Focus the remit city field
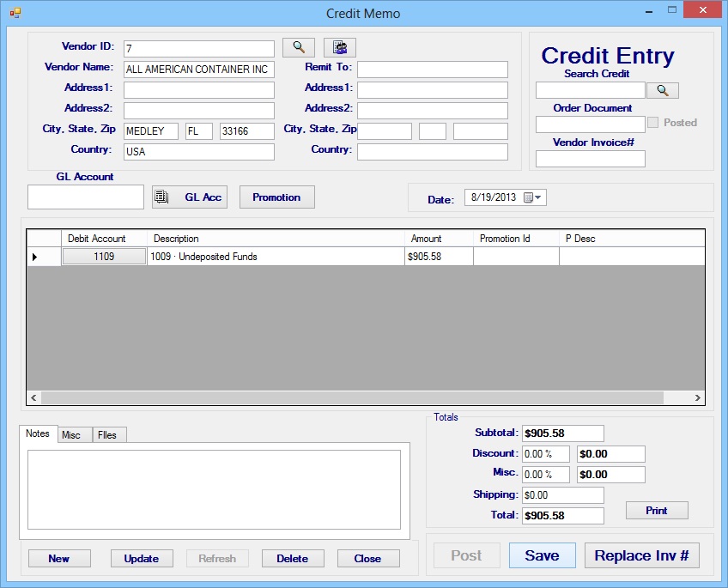 385,131
